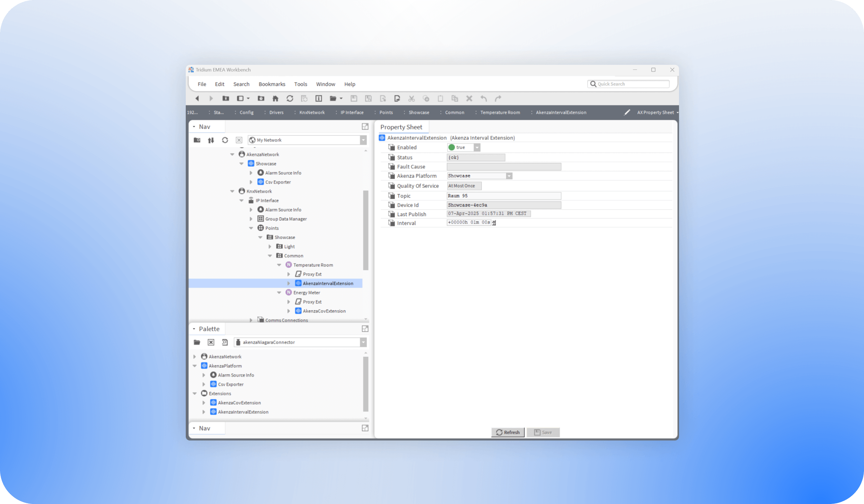
Task: Click the open palette folder icon
Action: [197, 342]
